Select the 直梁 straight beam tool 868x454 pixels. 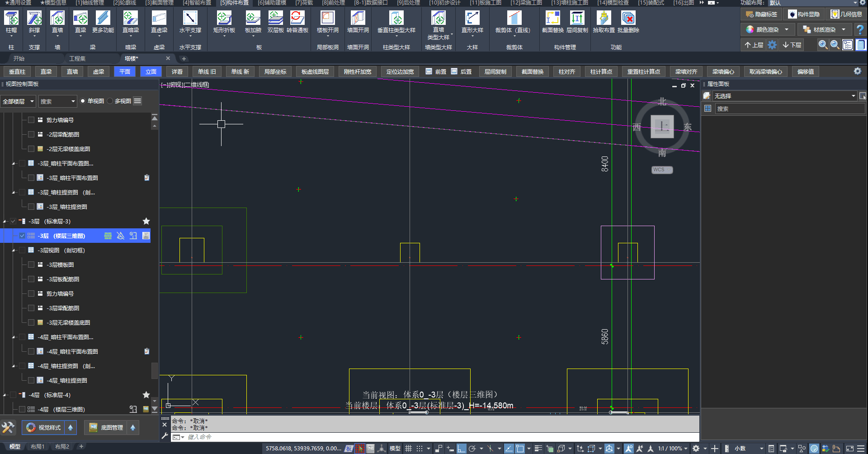point(80,22)
